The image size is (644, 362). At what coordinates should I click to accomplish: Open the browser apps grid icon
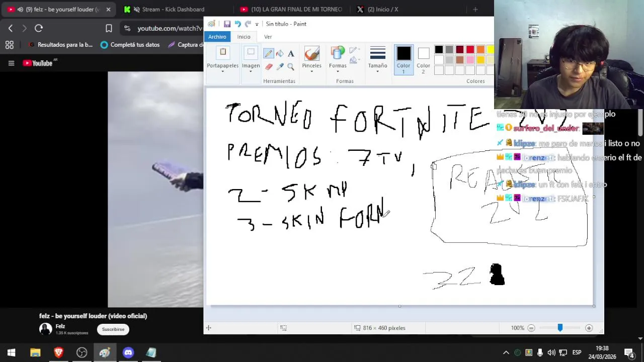(x=9, y=45)
